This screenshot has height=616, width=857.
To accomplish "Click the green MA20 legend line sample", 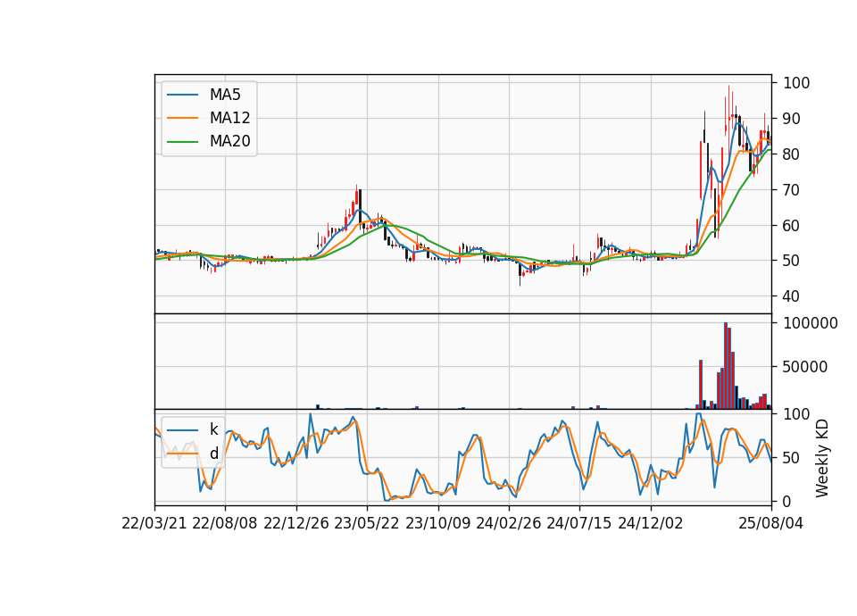I will [x=182, y=142].
